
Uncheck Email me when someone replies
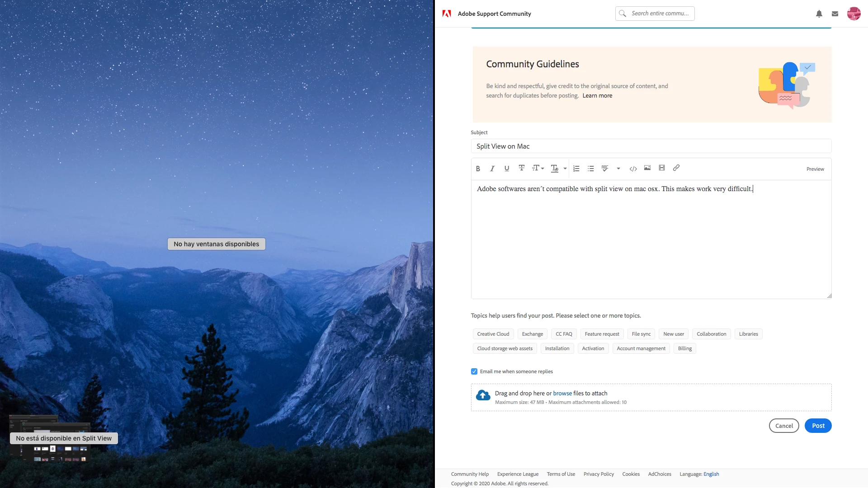click(474, 371)
